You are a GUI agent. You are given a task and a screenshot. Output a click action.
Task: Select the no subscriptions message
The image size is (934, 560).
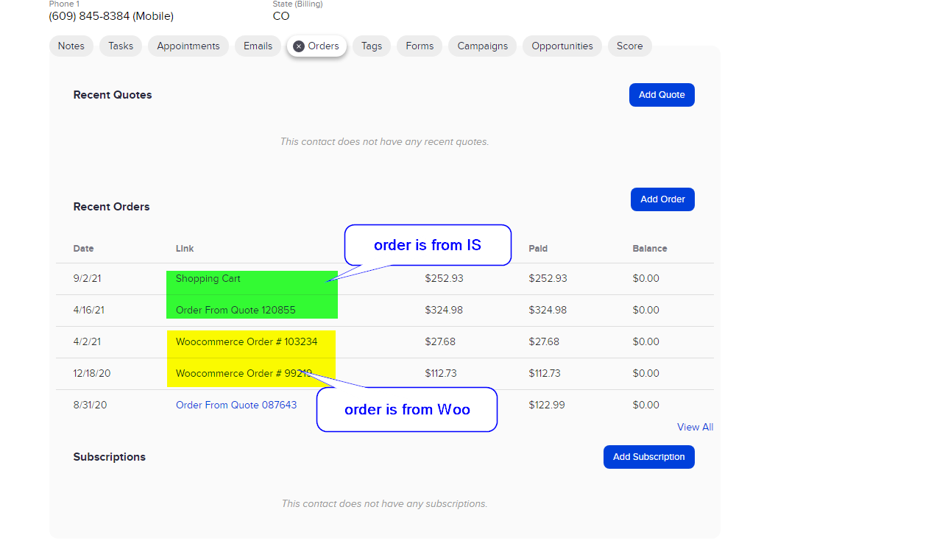384,504
